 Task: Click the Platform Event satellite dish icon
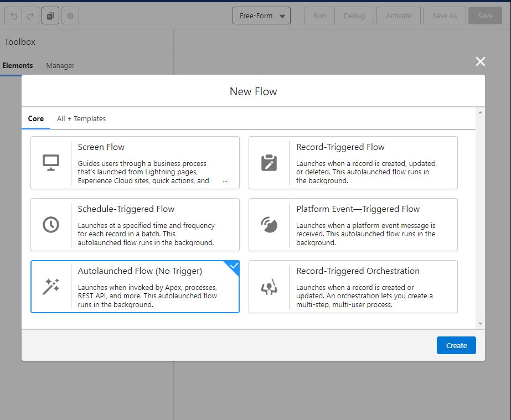click(x=269, y=225)
